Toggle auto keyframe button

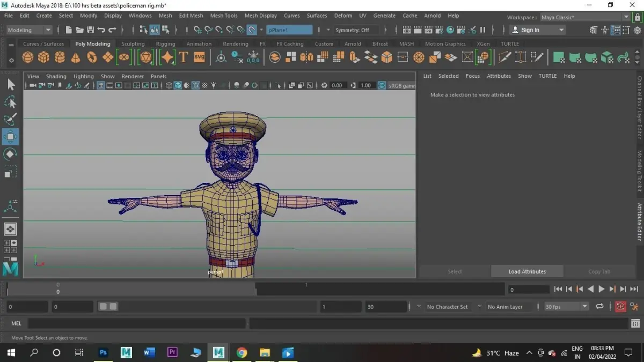[620, 307]
